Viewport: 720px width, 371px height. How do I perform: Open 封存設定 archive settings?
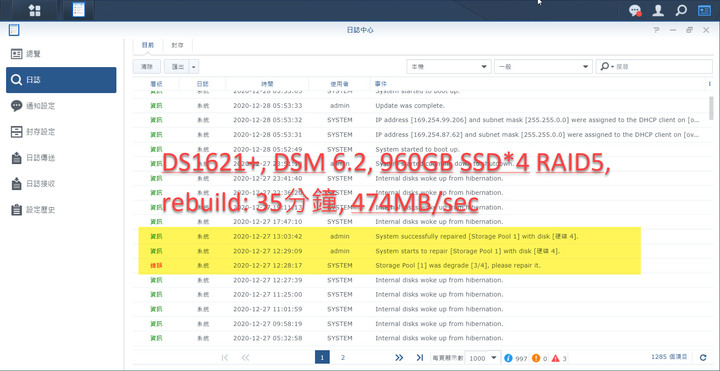pyautogui.click(x=61, y=132)
